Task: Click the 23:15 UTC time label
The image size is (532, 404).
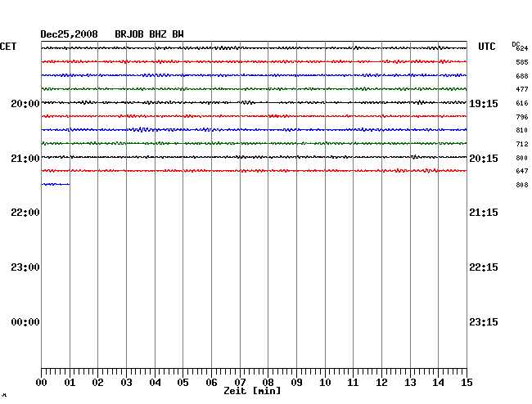Action: point(484,322)
